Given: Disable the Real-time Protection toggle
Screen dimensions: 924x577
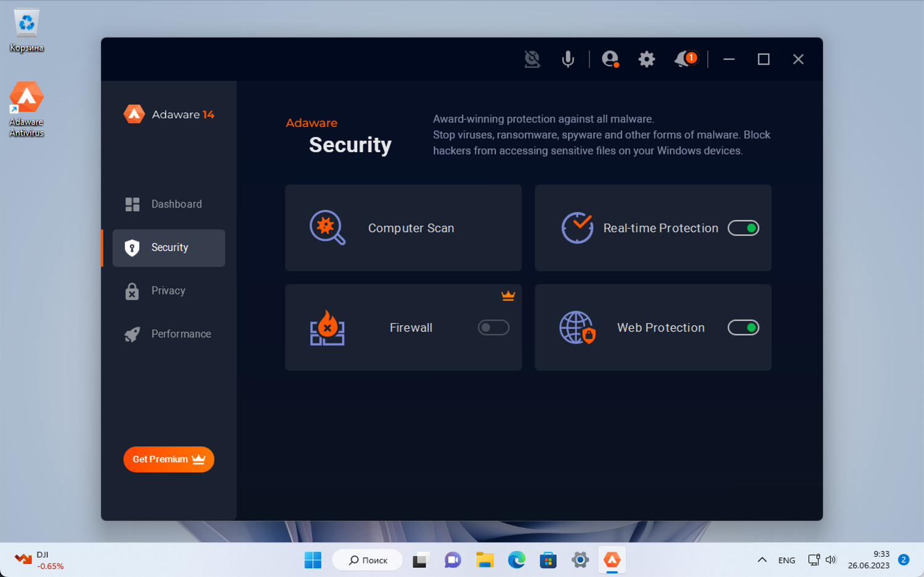Looking at the screenshot, I should (744, 228).
